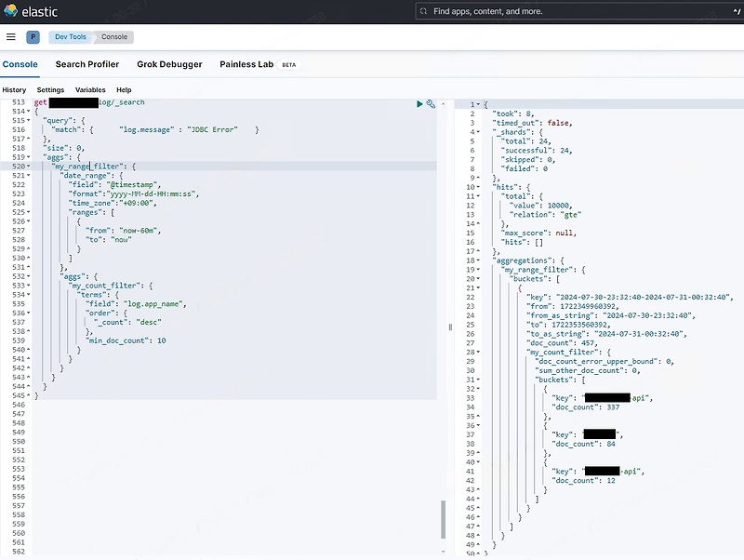Click the global search input field
744x560 pixels.
click(x=558, y=11)
